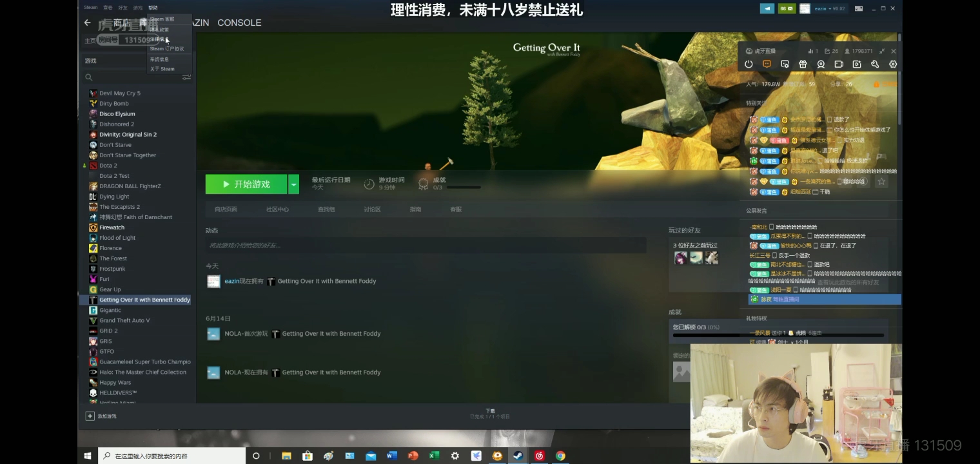Select Divinity: Original Sin 2
This screenshot has width=980, height=464.
(x=128, y=135)
